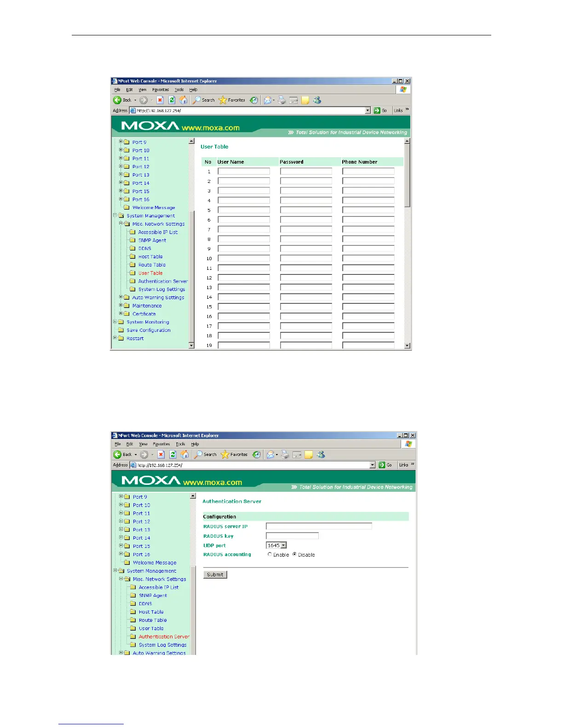Click the Mail icon in User Table window toolbar

pos(268,100)
